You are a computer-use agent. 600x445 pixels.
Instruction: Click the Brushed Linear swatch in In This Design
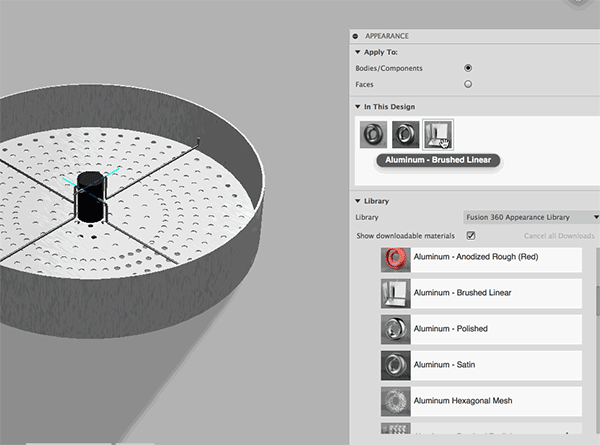pos(438,134)
